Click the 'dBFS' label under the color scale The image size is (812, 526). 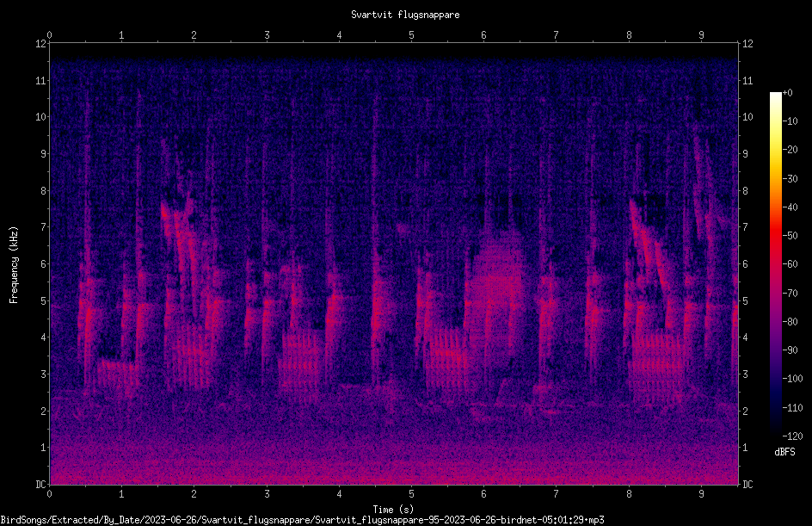click(784, 452)
